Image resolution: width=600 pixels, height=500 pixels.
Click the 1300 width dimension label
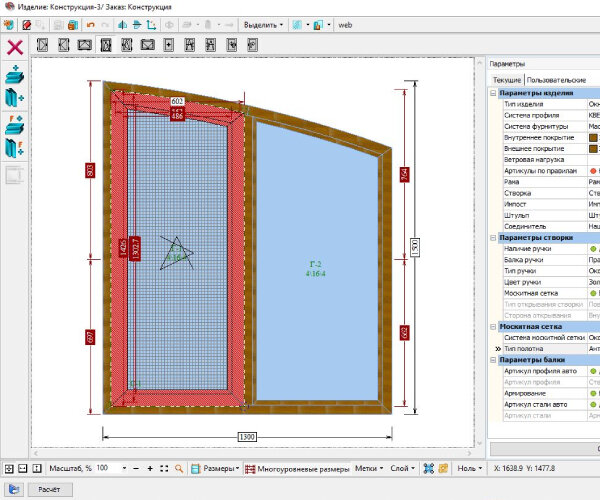(x=247, y=437)
